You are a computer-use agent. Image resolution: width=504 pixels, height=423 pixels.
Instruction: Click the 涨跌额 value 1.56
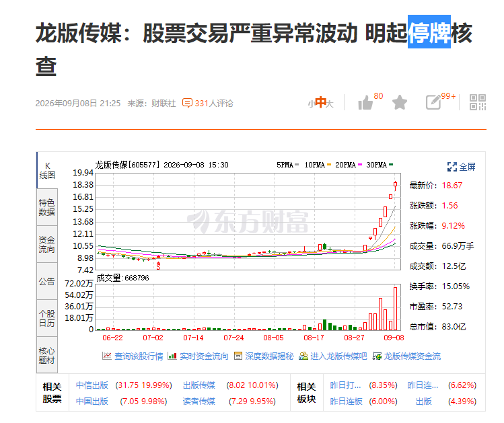(x=449, y=206)
